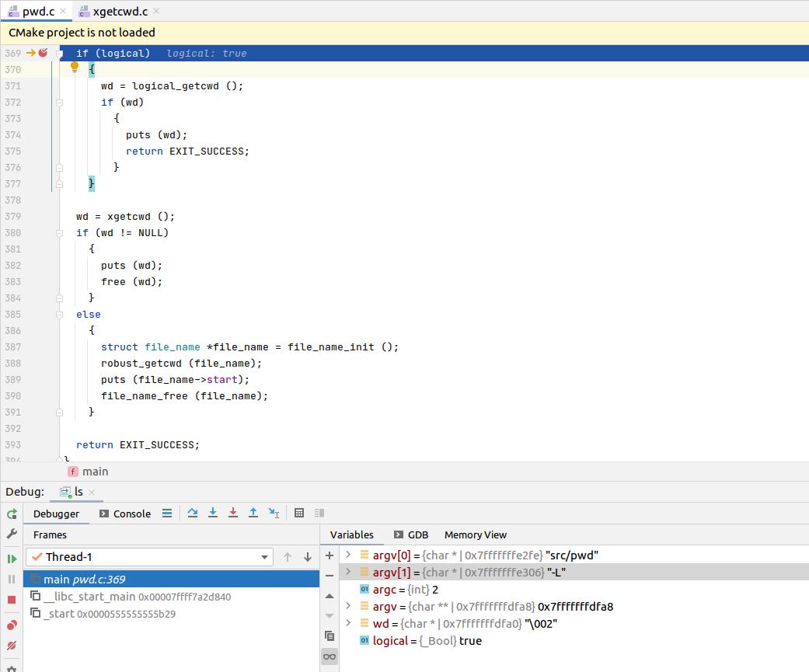Viewport: 809px width, 672px height.
Task: Collapse code fold at line 369
Action: (59, 54)
